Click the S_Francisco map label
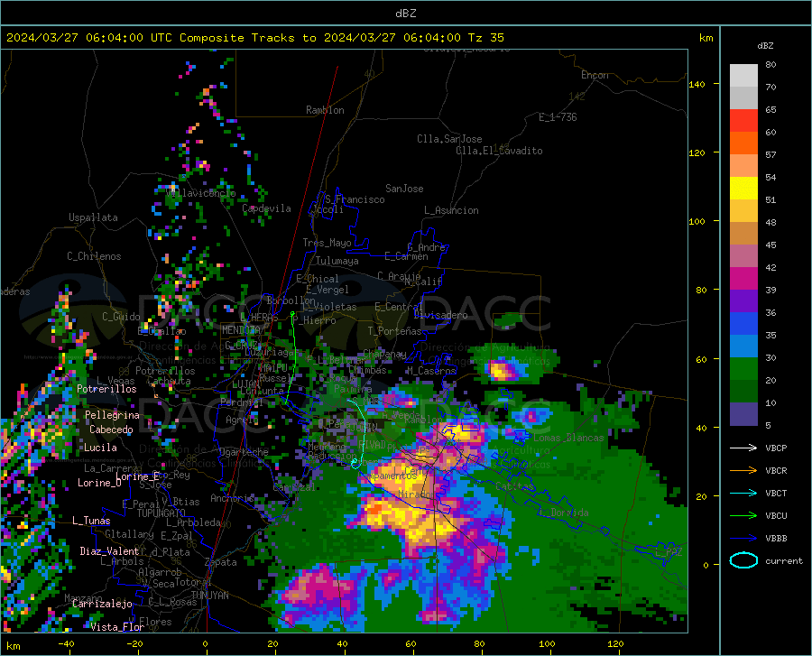 coord(355,199)
